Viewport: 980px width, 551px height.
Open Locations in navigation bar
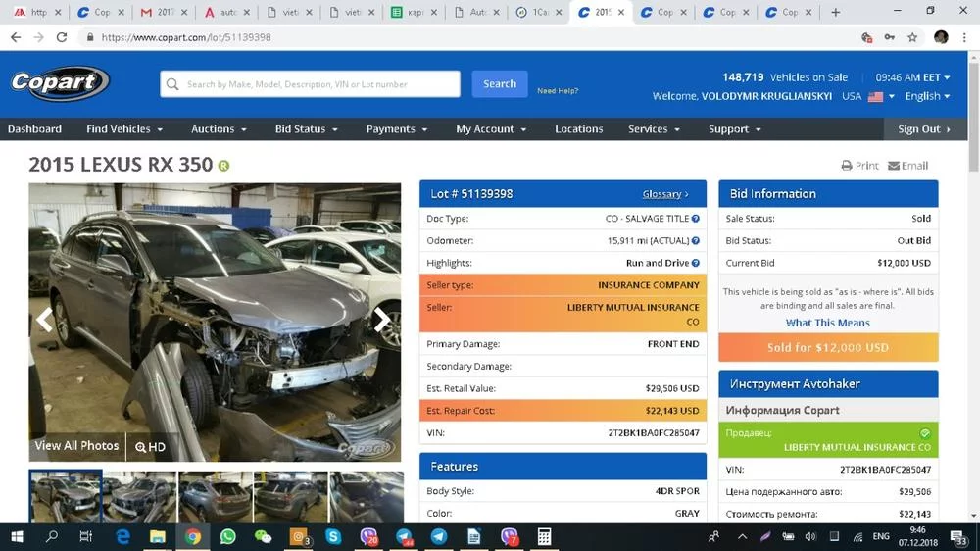tap(578, 129)
